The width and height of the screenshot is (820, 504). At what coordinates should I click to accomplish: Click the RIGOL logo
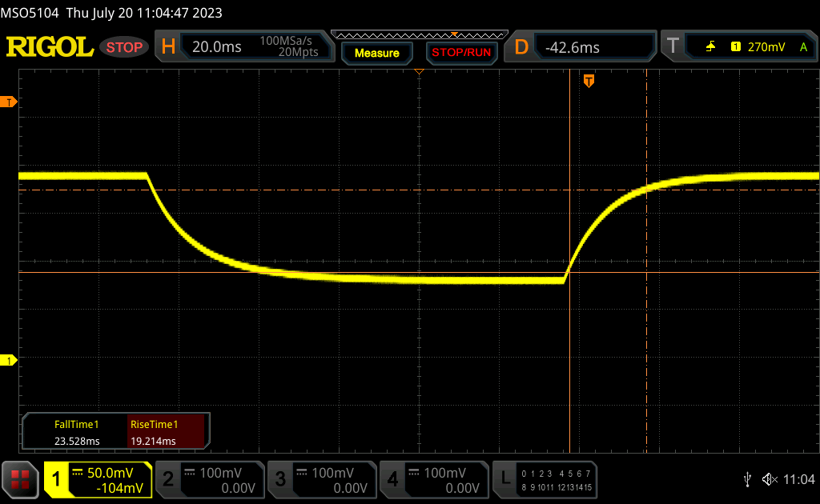(50, 47)
